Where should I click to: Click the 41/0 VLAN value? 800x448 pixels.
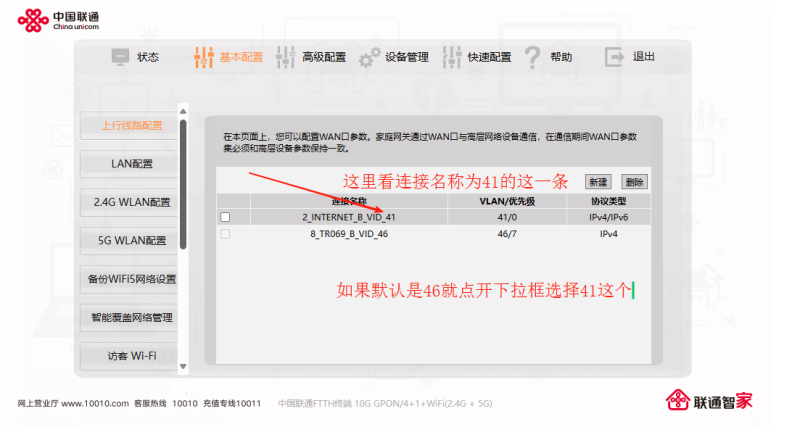(507, 217)
